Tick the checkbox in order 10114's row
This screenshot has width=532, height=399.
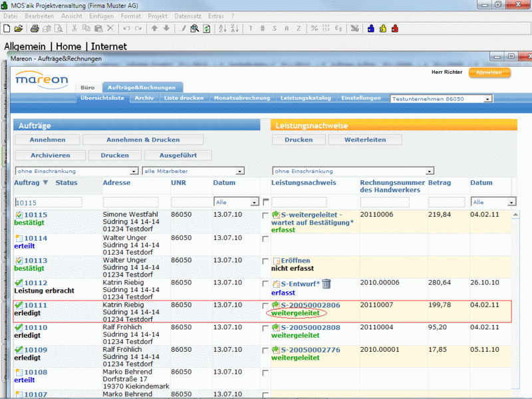[x=265, y=239]
